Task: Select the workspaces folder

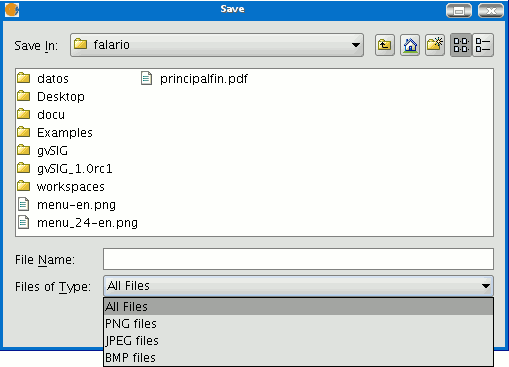Action: coord(61,187)
